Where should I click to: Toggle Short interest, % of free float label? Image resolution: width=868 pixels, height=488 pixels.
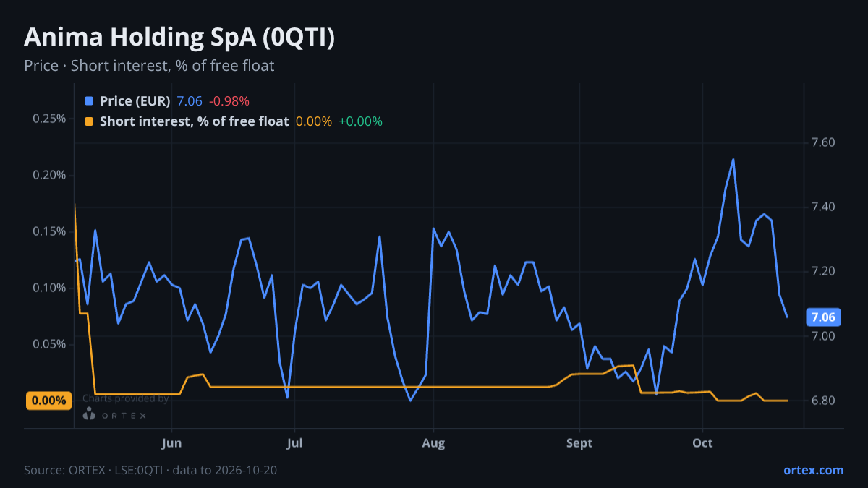click(x=195, y=121)
